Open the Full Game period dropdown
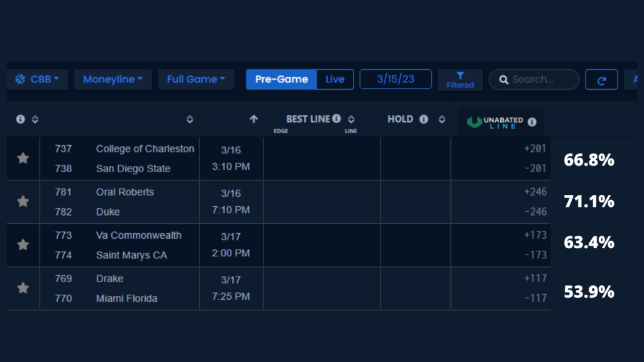The image size is (644, 362). (x=196, y=79)
